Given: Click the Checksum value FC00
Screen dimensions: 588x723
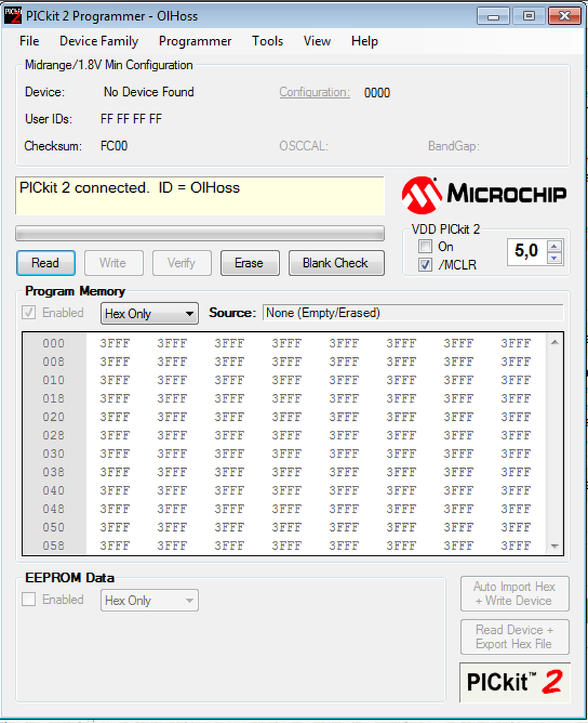Looking at the screenshot, I should point(114,146).
